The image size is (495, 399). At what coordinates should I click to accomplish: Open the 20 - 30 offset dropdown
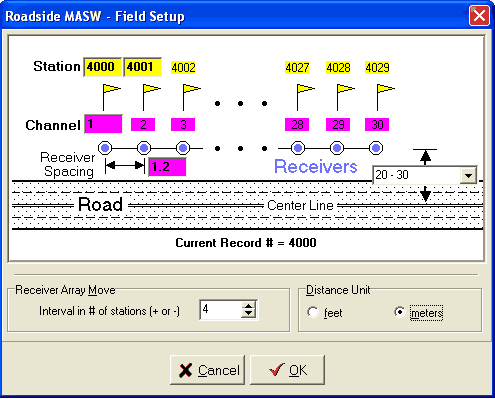(x=468, y=175)
